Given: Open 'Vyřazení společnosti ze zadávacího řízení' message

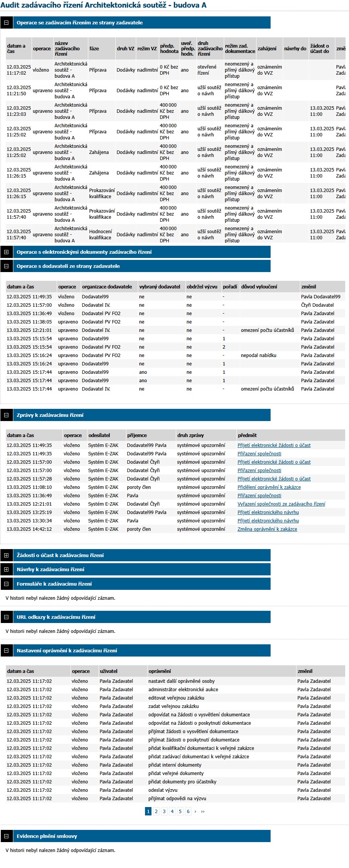Looking at the screenshot, I should click(x=281, y=504).
